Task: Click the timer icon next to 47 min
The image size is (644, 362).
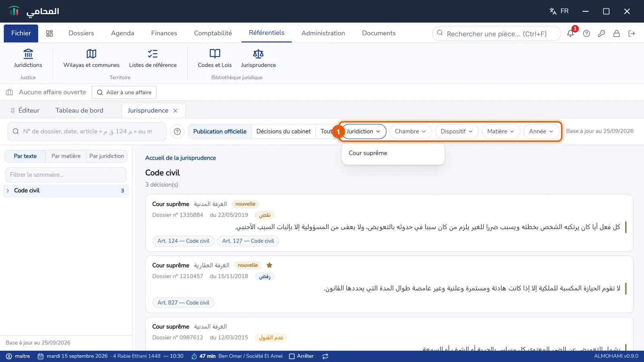Action: pyautogui.click(x=194, y=356)
